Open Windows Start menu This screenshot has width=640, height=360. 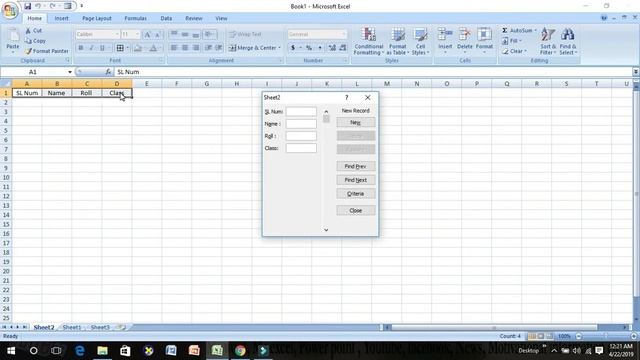click(11, 351)
